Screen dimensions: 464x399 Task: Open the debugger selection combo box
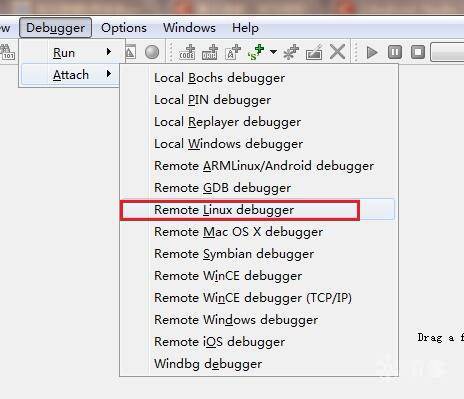tap(447, 52)
